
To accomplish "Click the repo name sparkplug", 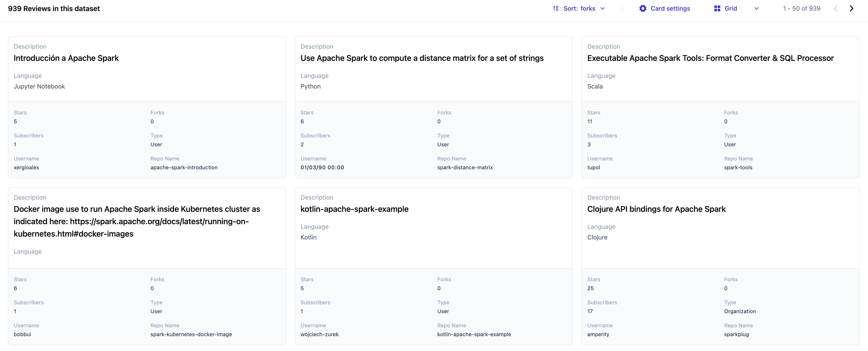I will pyautogui.click(x=736, y=334).
